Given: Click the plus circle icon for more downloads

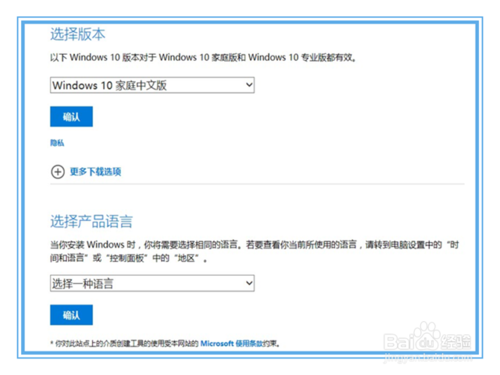Looking at the screenshot, I should tap(58, 172).
